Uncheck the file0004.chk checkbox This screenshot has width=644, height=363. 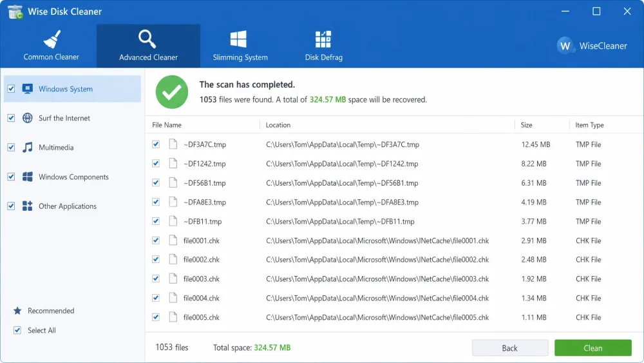(x=156, y=298)
